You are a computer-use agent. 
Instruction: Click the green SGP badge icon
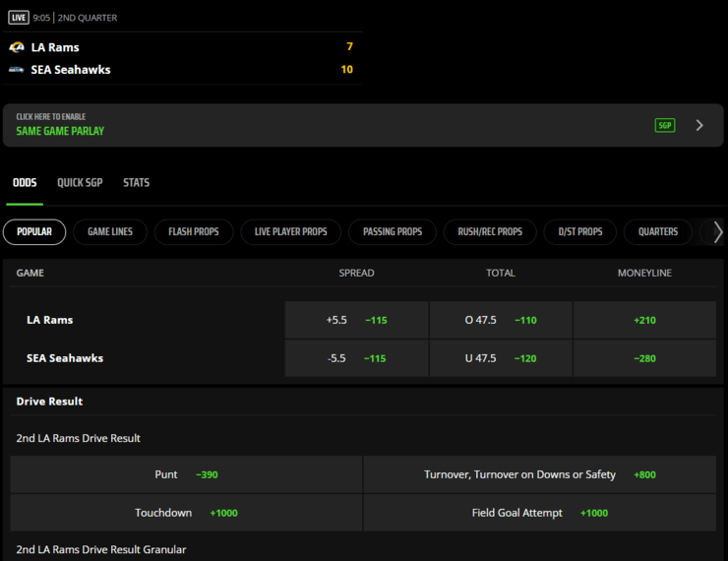[665, 125]
